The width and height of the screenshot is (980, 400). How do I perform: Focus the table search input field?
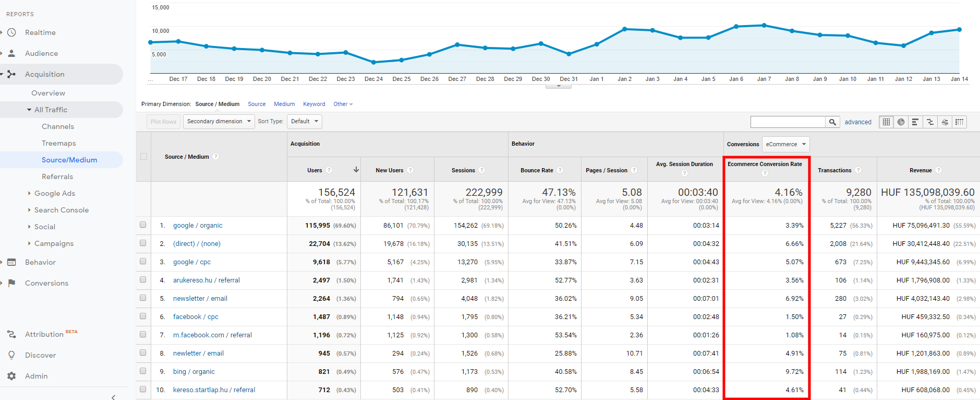(x=788, y=122)
